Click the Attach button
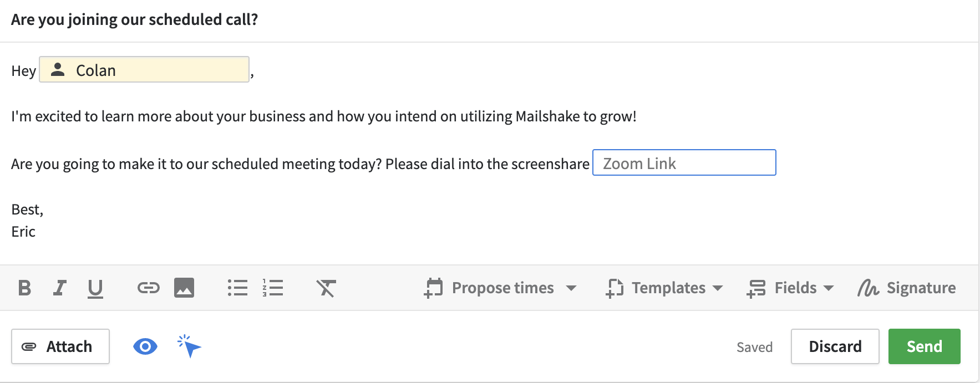The width and height of the screenshot is (980, 383). pos(60,347)
